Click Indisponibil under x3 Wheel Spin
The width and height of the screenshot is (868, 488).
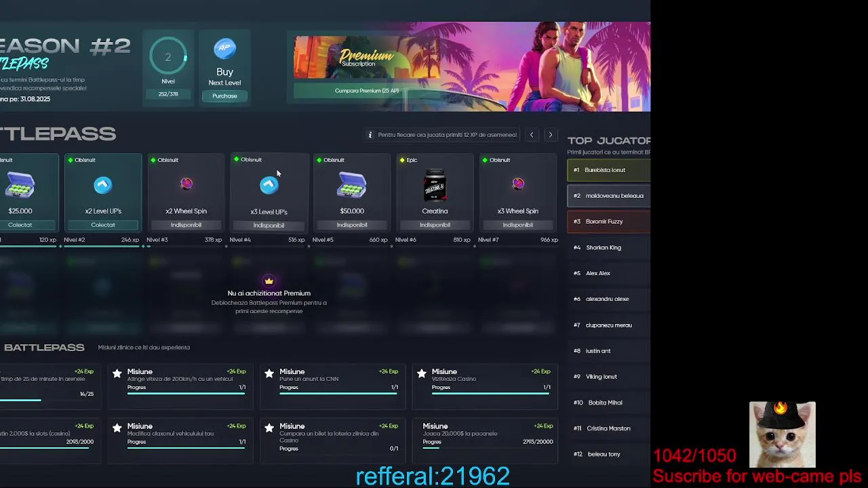coord(518,225)
